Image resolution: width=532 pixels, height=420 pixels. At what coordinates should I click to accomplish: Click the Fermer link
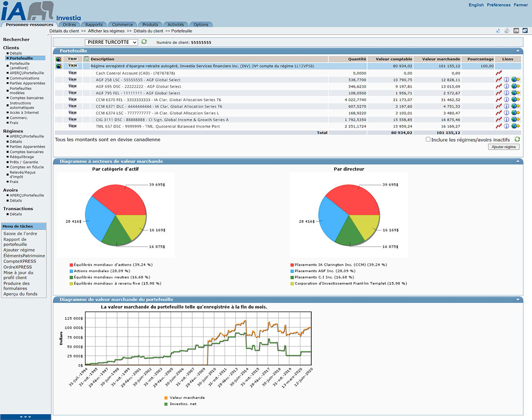coord(520,5)
